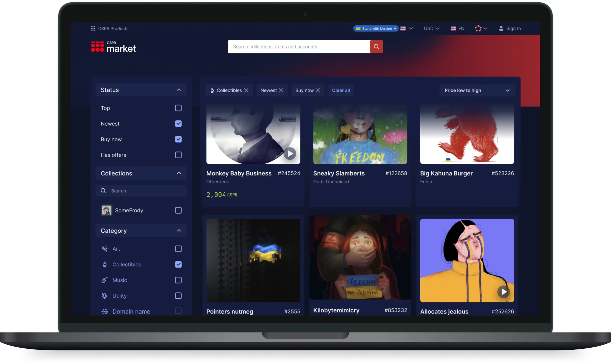611x364 pixels.
Task: Click the Domain name globe icon
Action: 105,311
